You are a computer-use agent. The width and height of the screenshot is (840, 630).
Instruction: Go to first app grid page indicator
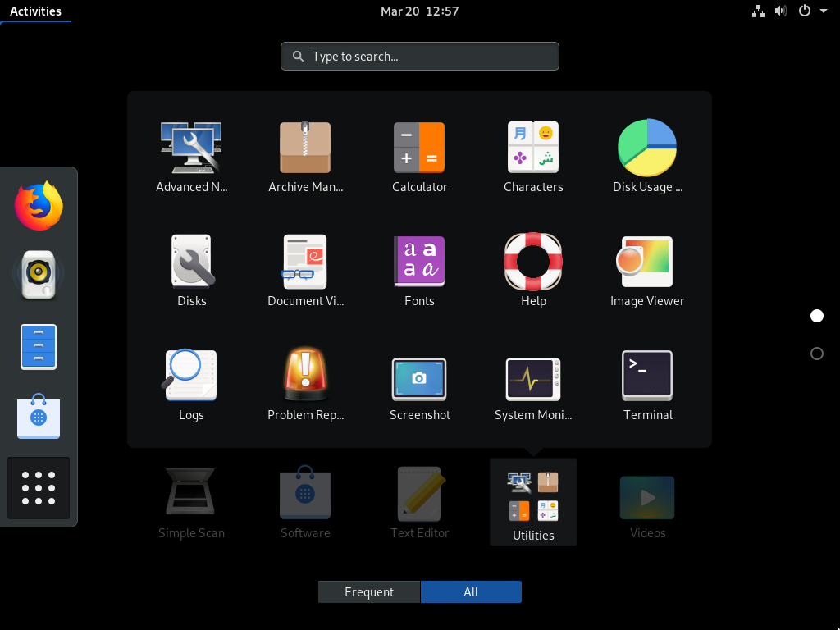pyautogui.click(x=817, y=316)
